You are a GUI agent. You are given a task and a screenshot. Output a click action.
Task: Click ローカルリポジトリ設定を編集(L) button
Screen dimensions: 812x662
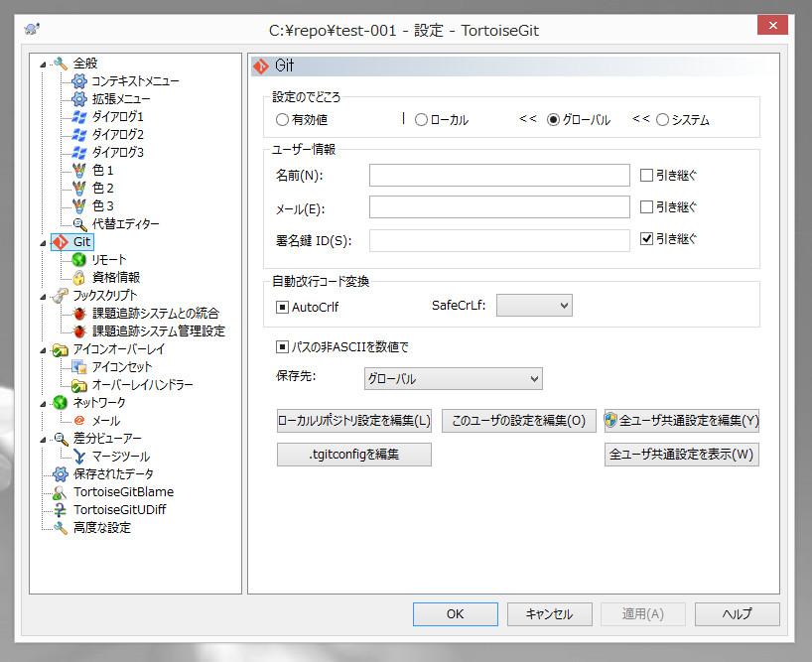354,421
